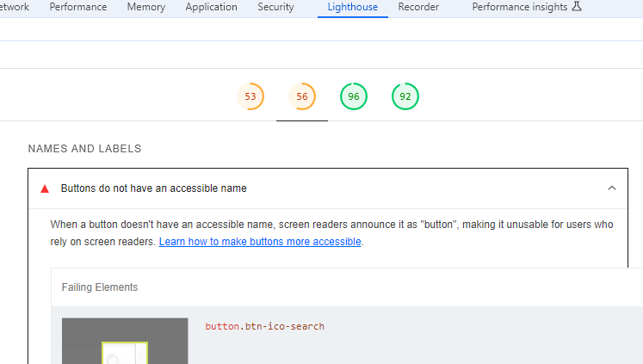Click the button.btn-ico-search element selector
The height and width of the screenshot is (364, 643).
[x=264, y=327]
